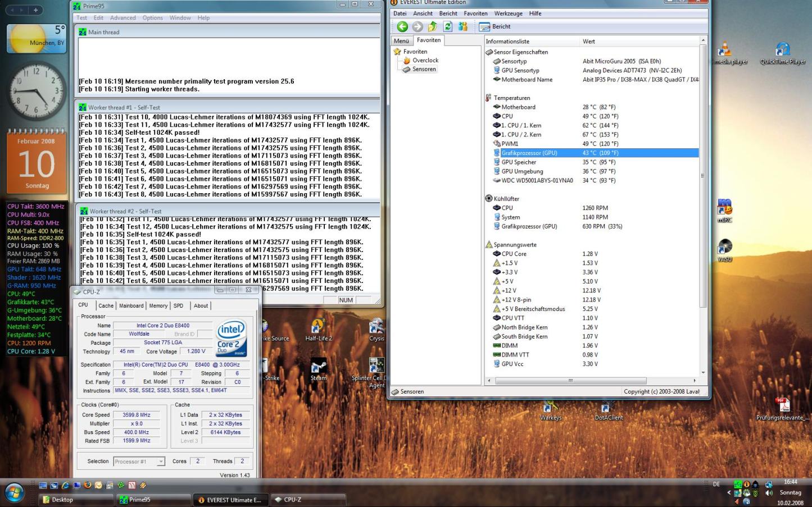Open the Prüfungsrelevante PDF file
The width and height of the screenshot is (812, 507).
pos(782,409)
